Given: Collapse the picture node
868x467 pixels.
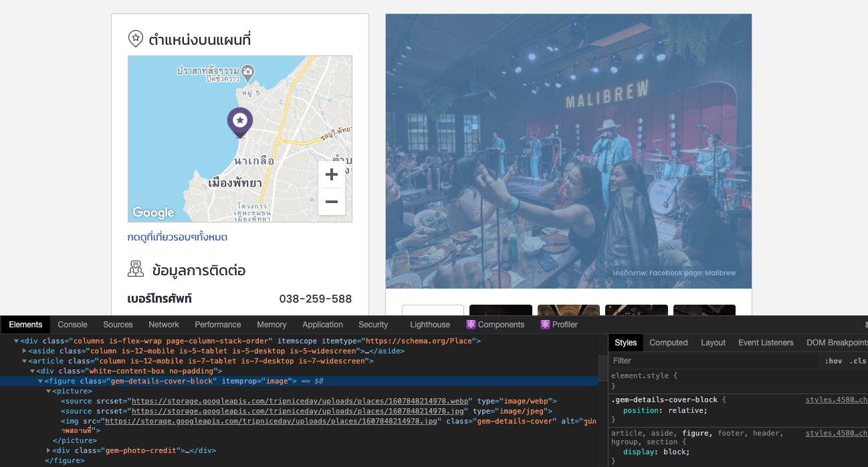Looking at the screenshot, I should [x=48, y=391].
